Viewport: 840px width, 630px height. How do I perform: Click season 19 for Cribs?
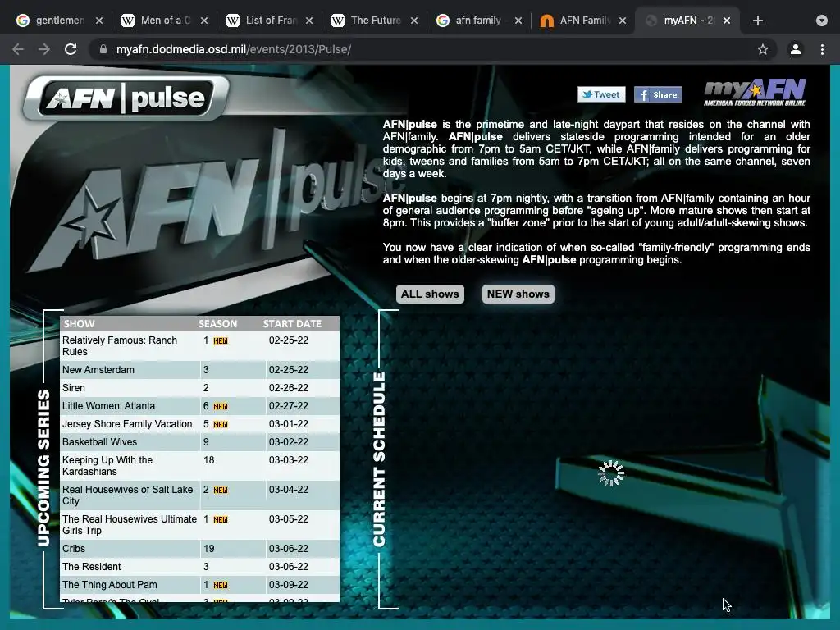pyautogui.click(x=208, y=549)
